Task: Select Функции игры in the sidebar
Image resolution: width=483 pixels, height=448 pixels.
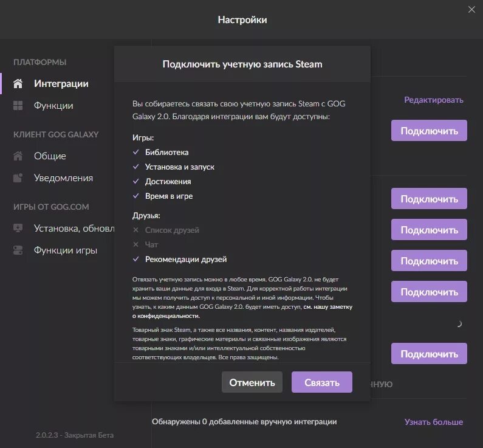Action: pyautogui.click(x=66, y=250)
